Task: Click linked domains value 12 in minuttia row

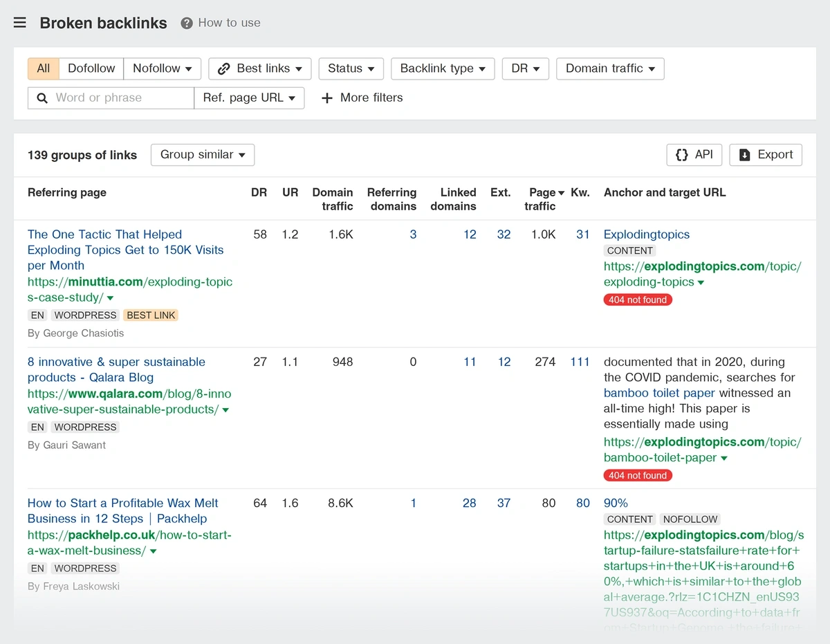Action: pos(470,234)
